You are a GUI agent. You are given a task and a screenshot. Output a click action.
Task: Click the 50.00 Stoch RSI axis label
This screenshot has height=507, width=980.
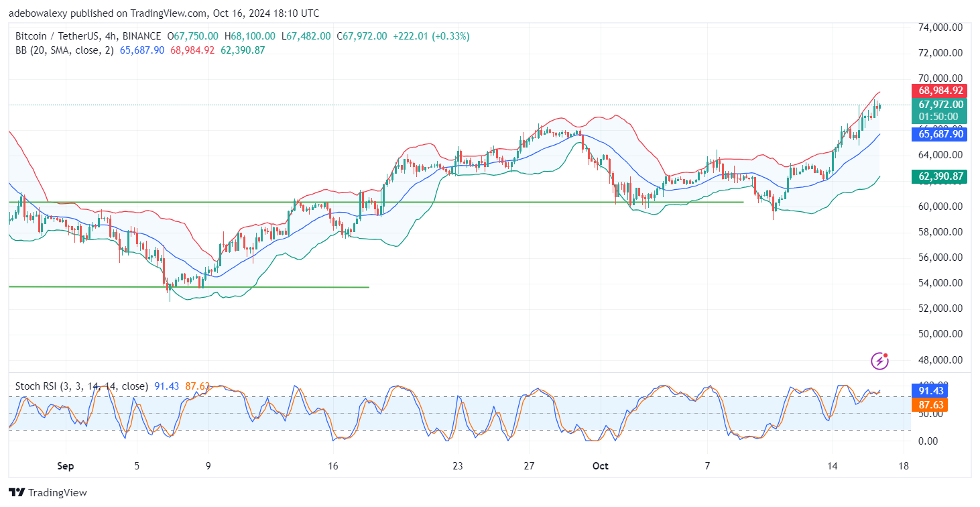click(930, 414)
